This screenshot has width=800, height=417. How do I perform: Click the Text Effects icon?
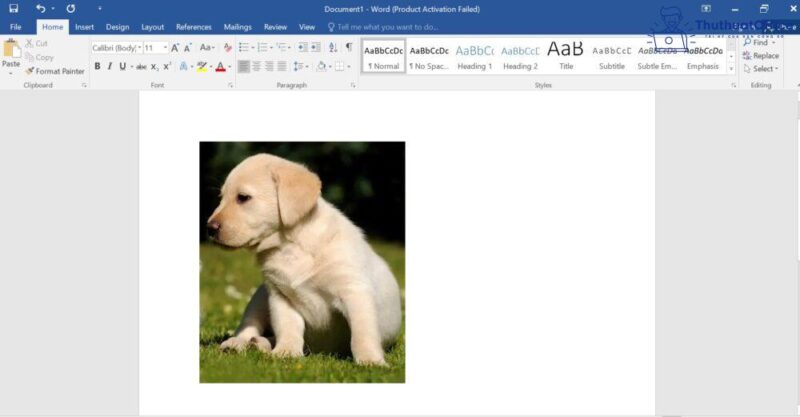coord(183,66)
